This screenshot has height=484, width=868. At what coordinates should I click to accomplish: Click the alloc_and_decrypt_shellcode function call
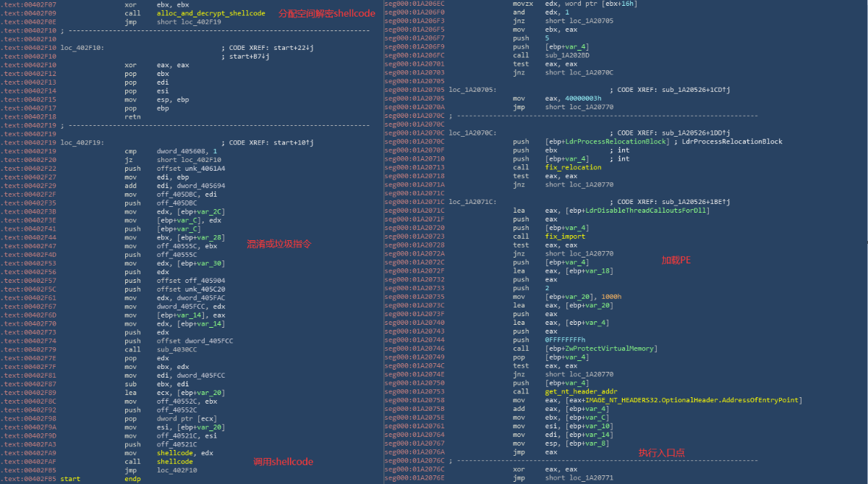[x=211, y=13]
